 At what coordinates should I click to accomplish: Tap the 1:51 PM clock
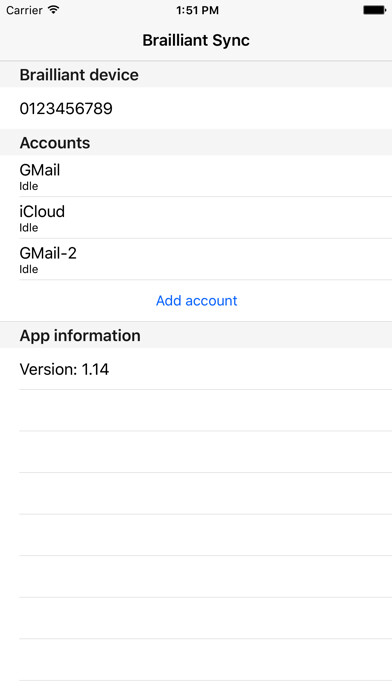point(197,10)
